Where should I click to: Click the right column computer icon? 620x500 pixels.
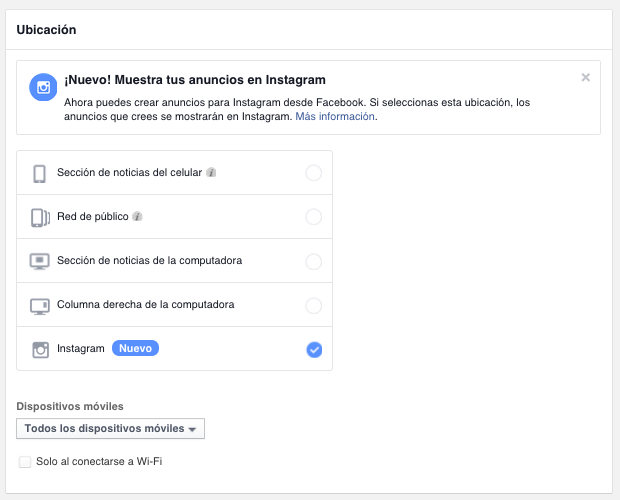click(40, 305)
